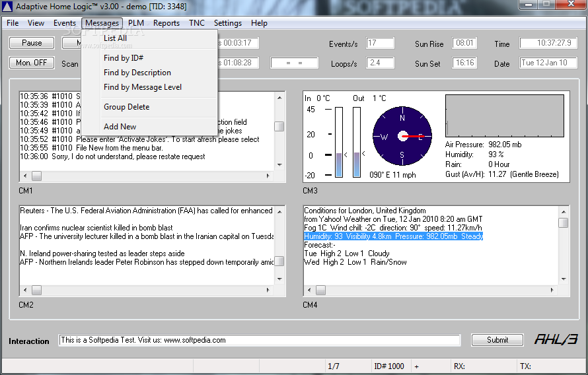Image resolution: width=588 pixels, height=375 pixels.
Task: Open the Settings menu
Action: pos(228,23)
